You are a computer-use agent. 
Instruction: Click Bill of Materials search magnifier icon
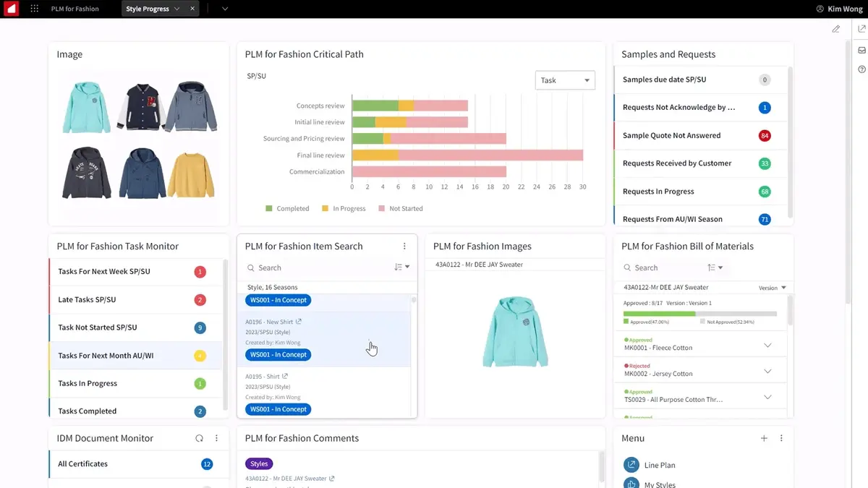pos(627,267)
